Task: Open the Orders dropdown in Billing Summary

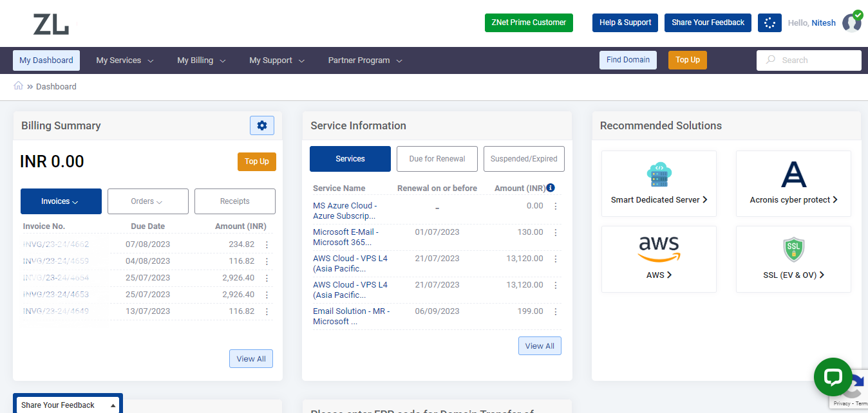Action: [147, 201]
